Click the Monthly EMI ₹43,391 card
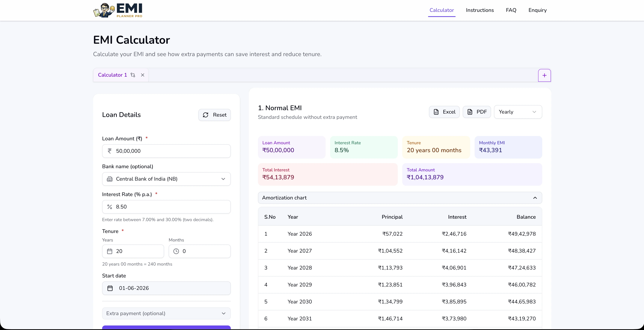The height and width of the screenshot is (330, 644). pyautogui.click(x=508, y=147)
